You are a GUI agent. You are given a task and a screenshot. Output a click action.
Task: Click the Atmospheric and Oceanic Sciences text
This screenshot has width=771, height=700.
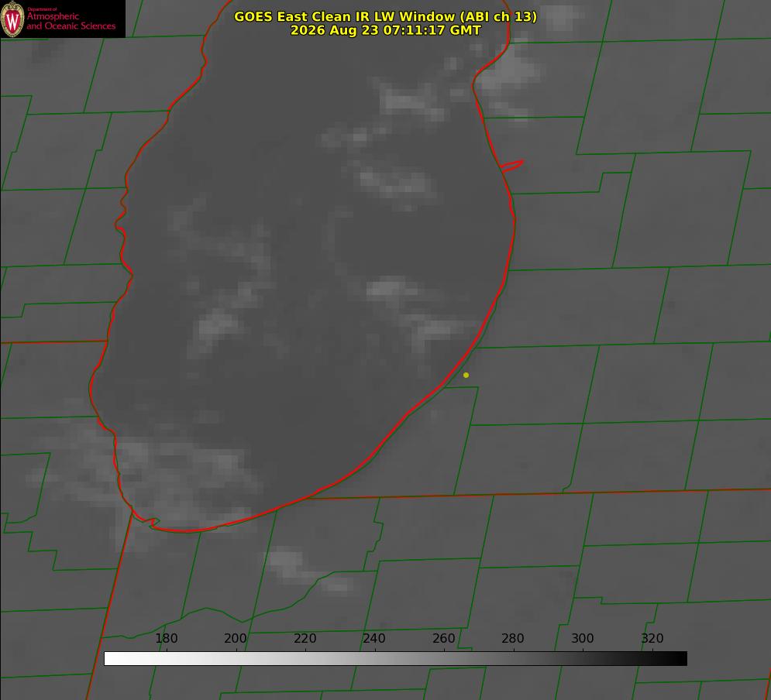(x=71, y=21)
